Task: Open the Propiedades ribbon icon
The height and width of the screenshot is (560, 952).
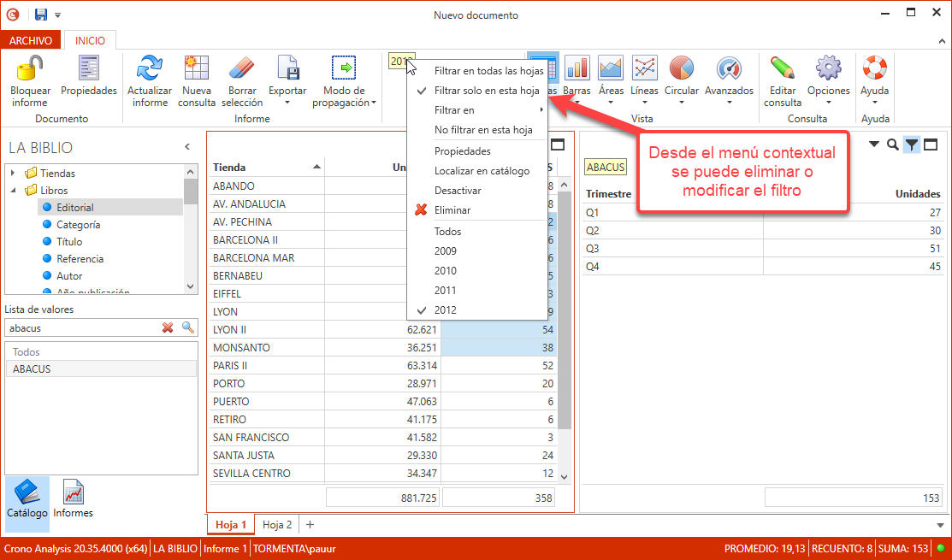Action: pos(89,68)
